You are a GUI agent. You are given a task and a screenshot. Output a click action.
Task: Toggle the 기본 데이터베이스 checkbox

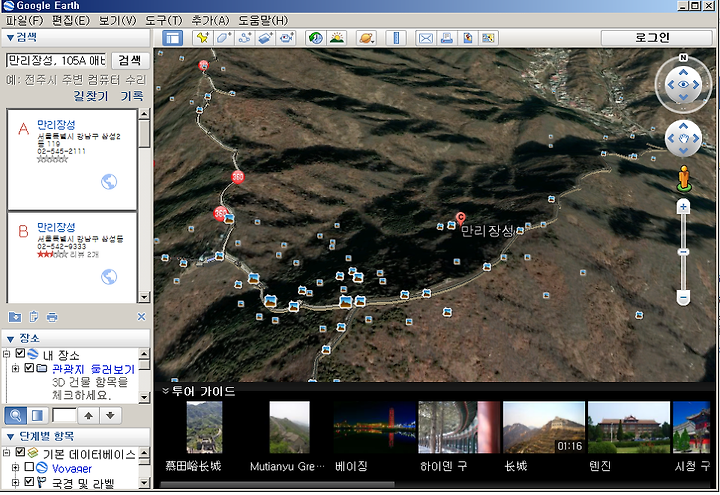(20, 452)
